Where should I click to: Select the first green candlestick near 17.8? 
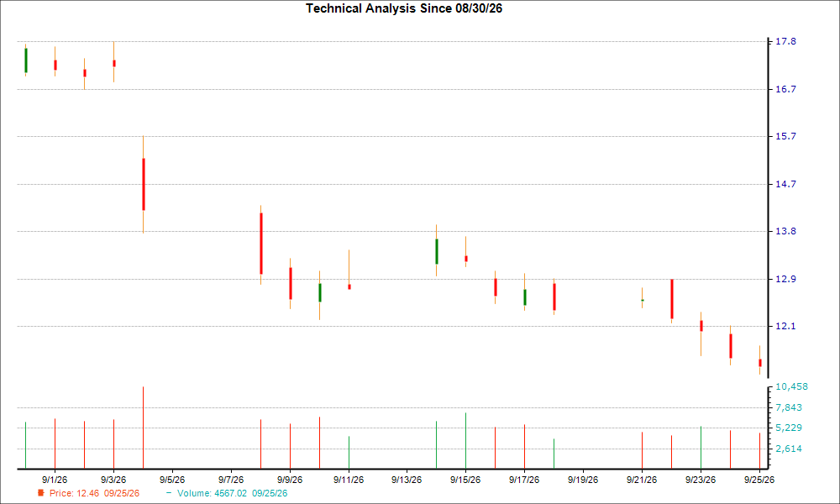(26, 60)
